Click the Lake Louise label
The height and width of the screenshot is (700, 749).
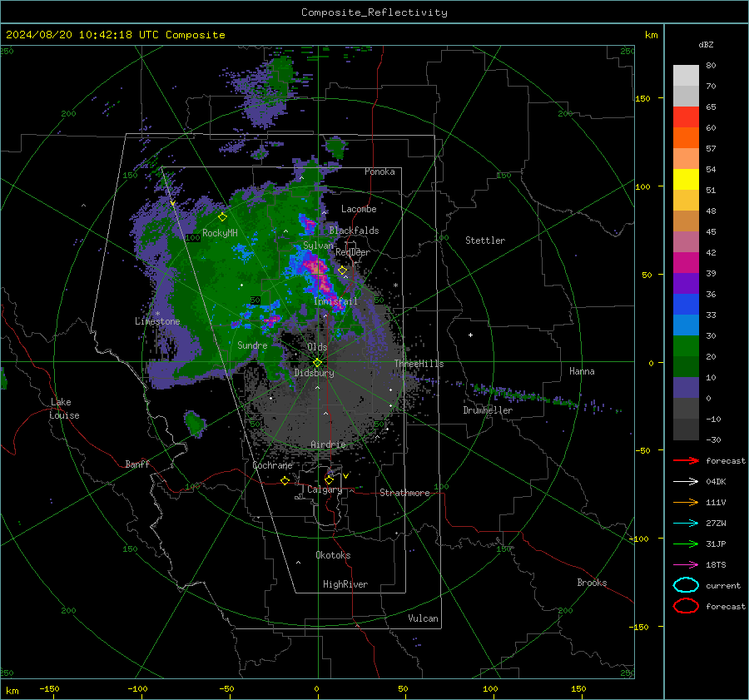tap(64, 409)
